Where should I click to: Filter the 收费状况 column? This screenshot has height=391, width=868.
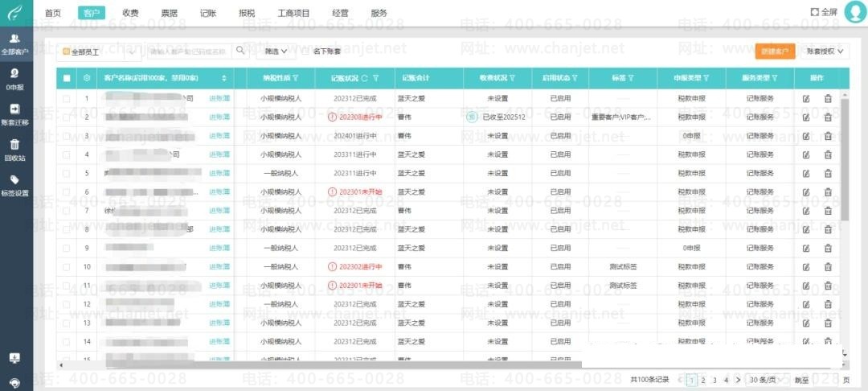coord(513,78)
